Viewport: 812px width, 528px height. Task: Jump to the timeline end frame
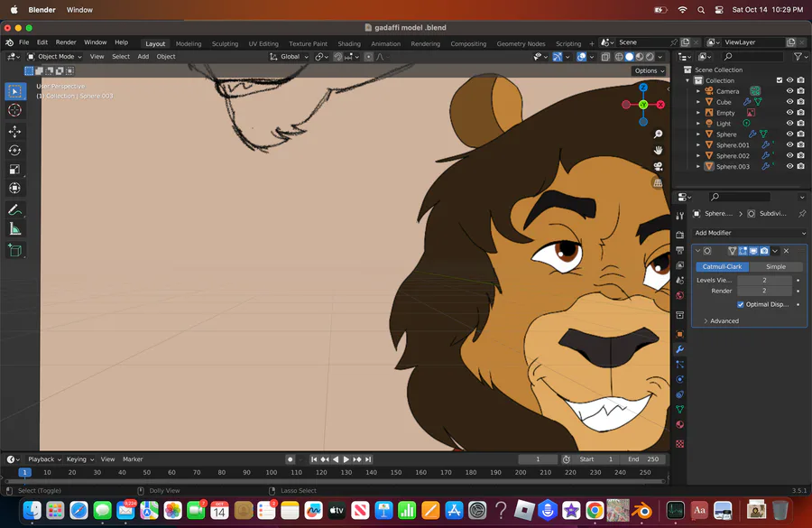(x=368, y=459)
